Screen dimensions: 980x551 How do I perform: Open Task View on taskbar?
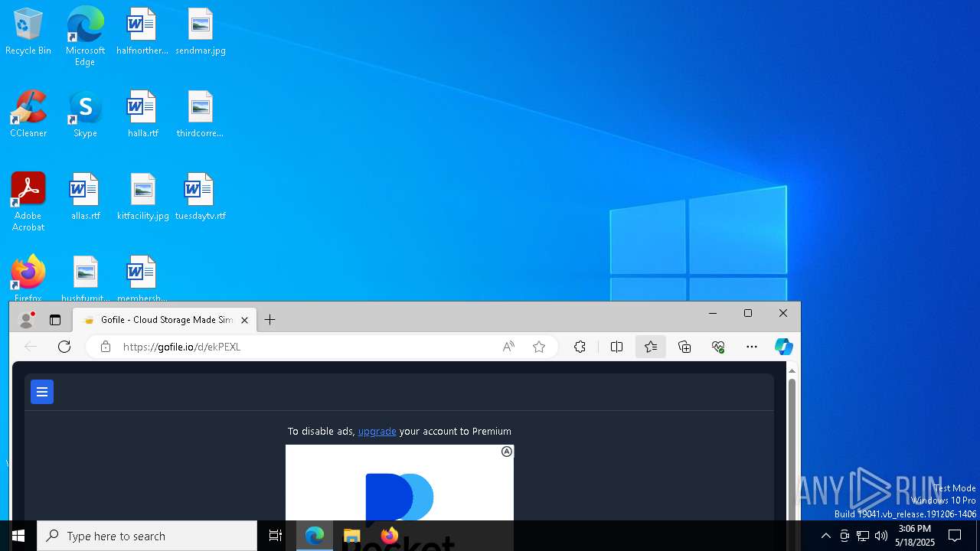click(276, 536)
